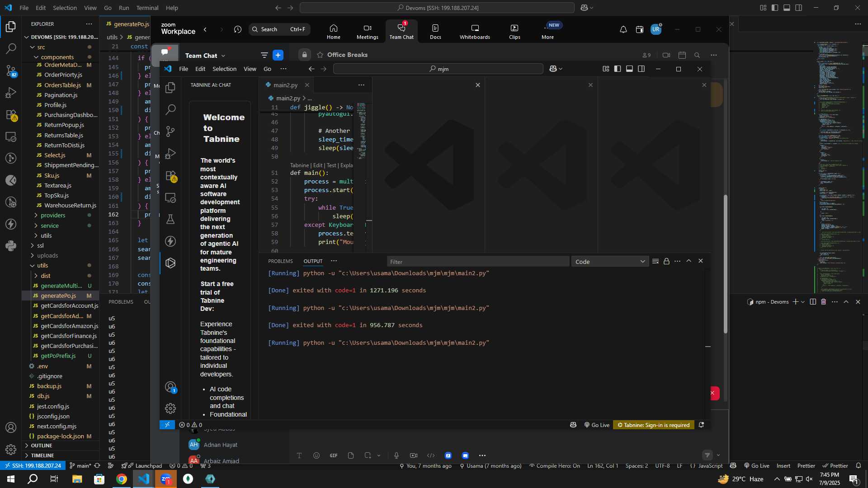
Task: Open Search in the inner VS Code activity bar
Action: [170, 109]
